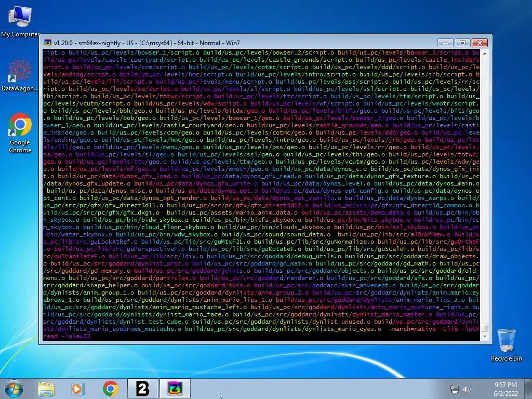Image resolution: width=532 pixels, height=399 pixels.
Task: Maximize the sm64ex-nightly terminal window
Action: pos(462,43)
